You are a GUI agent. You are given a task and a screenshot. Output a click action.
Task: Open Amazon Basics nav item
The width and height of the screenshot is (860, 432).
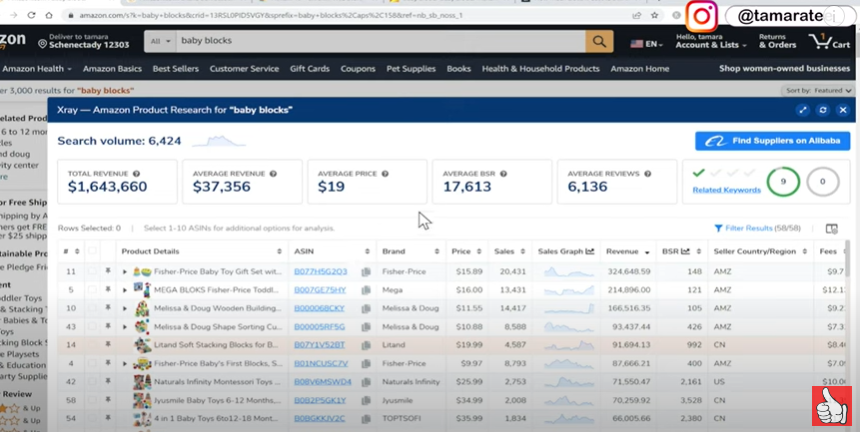point(112,69)
